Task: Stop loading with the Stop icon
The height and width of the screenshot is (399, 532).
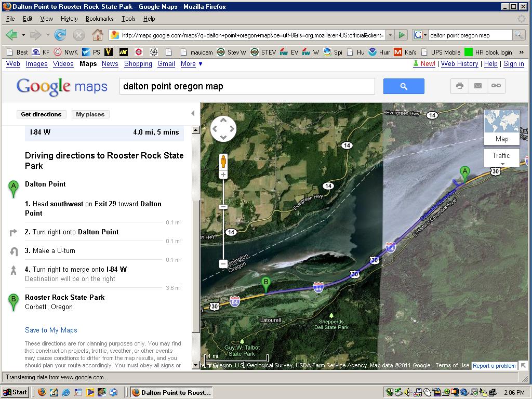Action: [x=79, y=35]
